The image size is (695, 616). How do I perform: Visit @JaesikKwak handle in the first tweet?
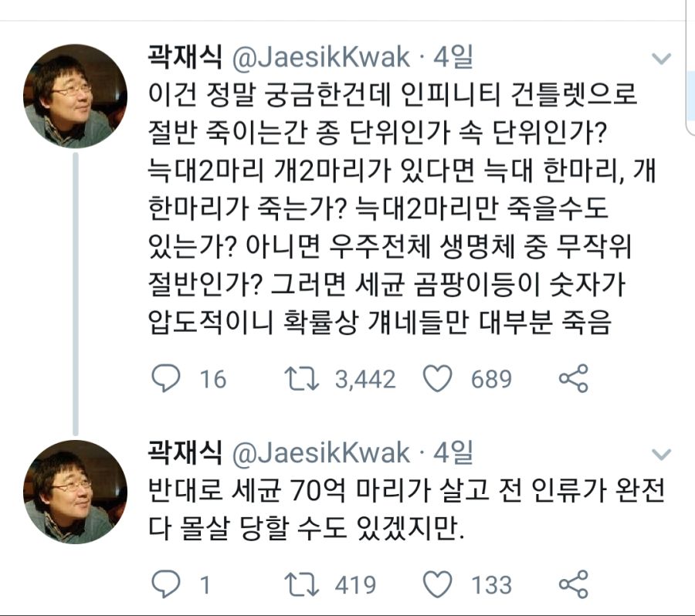321,57
